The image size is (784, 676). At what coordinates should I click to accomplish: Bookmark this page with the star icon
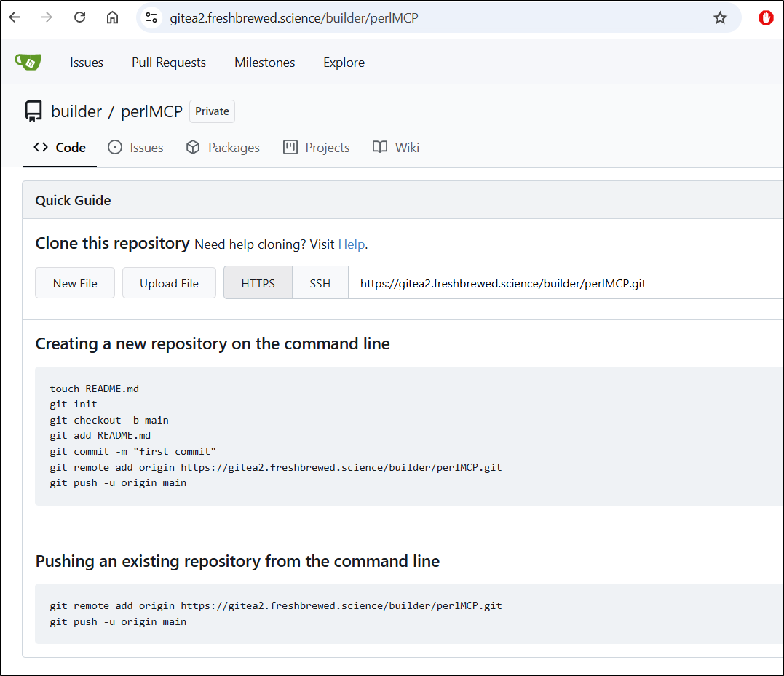(720, 18)
